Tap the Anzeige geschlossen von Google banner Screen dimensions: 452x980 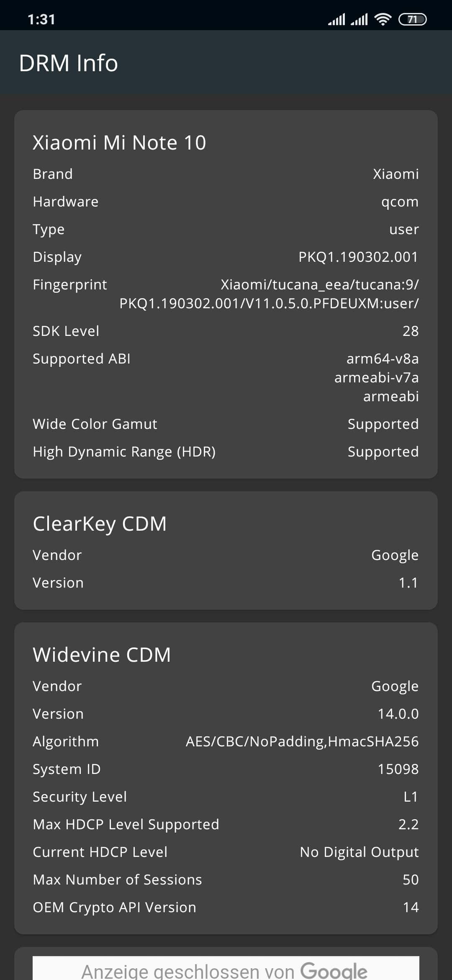click(226, 968)
